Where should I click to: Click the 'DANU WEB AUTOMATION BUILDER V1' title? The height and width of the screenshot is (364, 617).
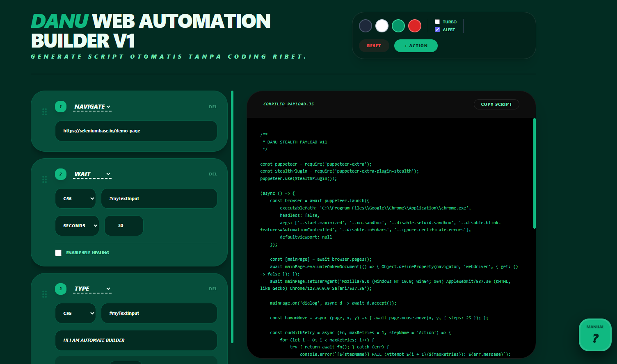pos(151,31)
